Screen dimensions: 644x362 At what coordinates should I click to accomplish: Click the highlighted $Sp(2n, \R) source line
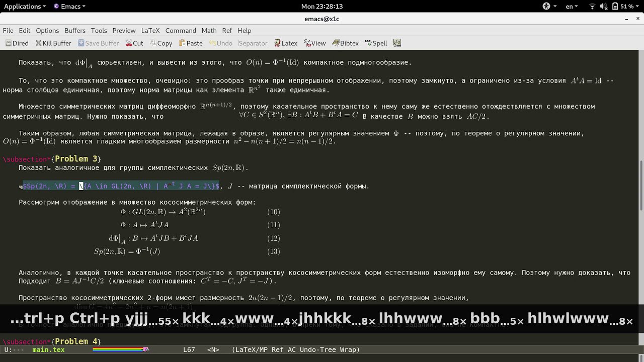121,186
